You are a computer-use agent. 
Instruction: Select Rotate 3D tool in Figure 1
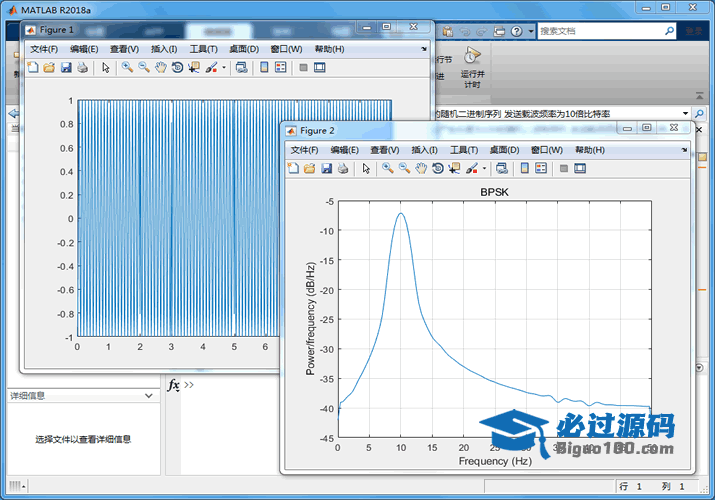[x=177, y=68]
